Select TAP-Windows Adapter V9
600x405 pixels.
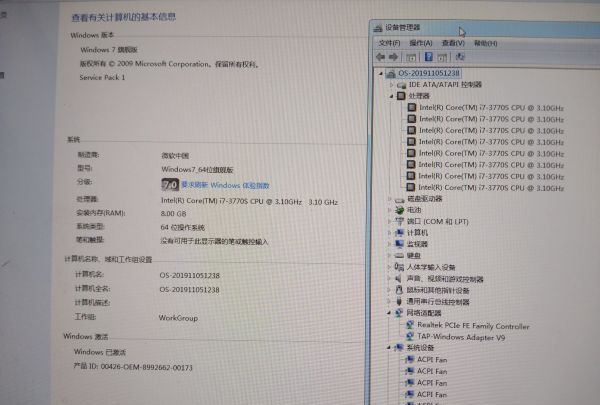pos(461,337)
